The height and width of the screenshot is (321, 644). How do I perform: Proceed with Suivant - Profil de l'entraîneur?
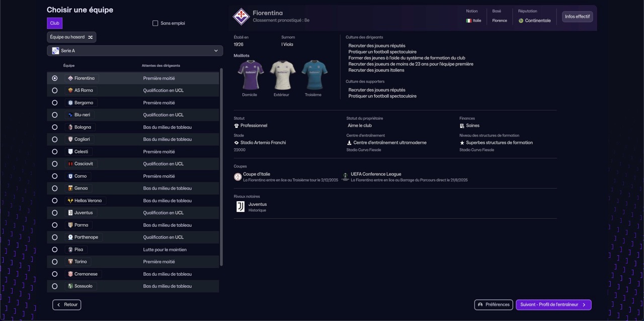[553, 305]
